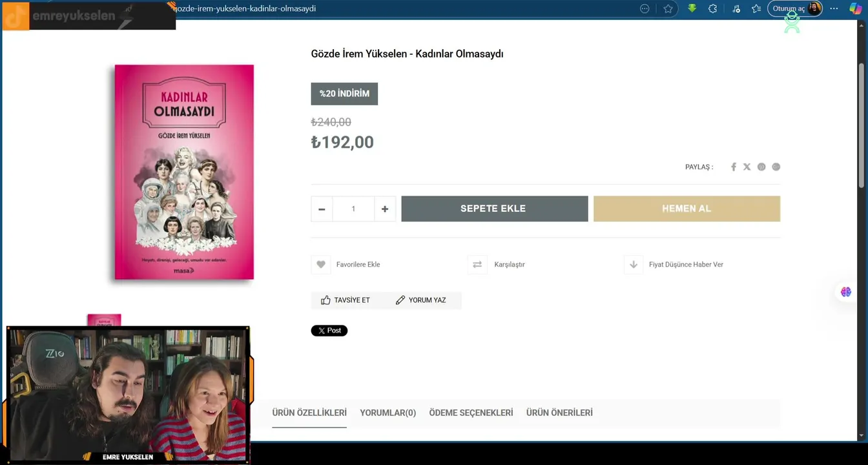868x465 pixels.
Task: Click the Favorilere Ekle link
Action: pos(358,264)
